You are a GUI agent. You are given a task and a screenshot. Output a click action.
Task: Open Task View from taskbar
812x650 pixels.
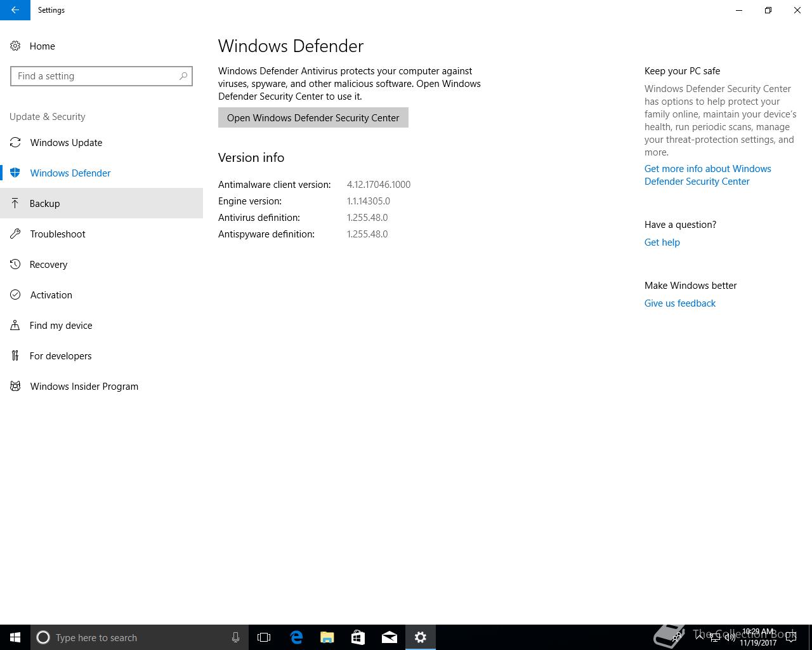point(264,637)
